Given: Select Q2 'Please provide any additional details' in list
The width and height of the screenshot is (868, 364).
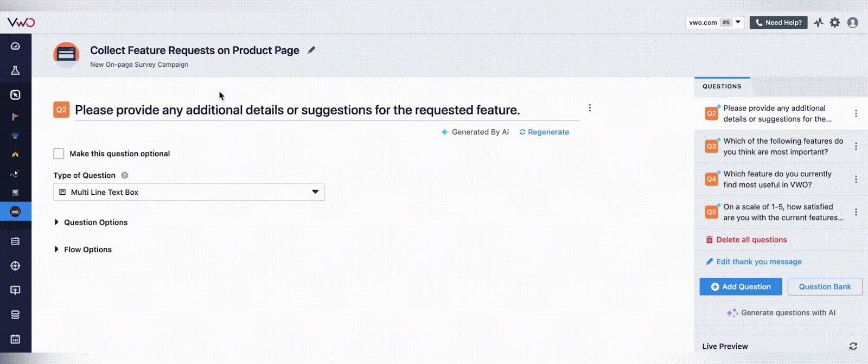Looking at the screenshot, I should tap(781, 113).
